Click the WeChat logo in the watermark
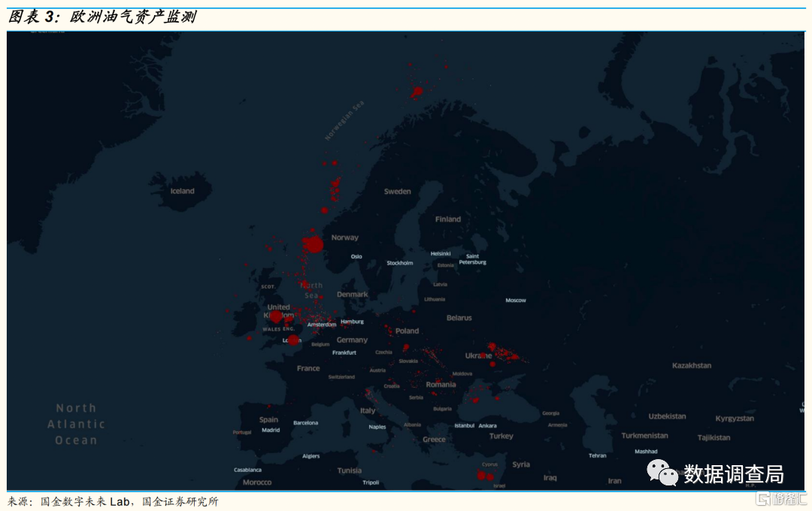 (662, 473)
